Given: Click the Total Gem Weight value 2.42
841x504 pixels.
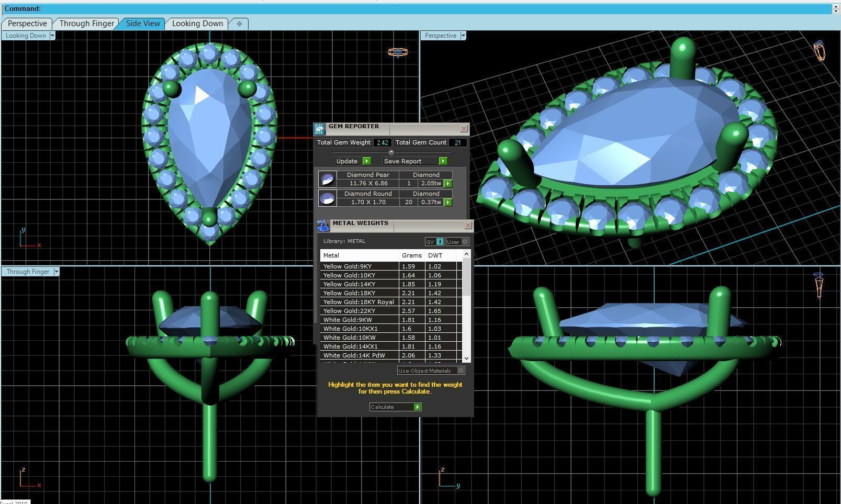Looking at the screenshot, I should pyautogui.click(x=382, y=142).
